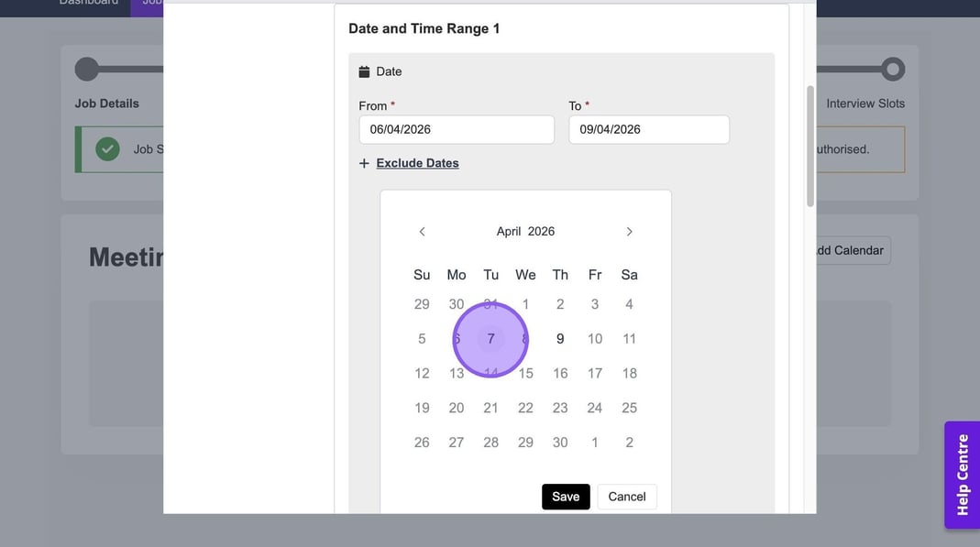The height and width of the screenshot is (547, 980).
Task: Select April 7 in the calendar
Action: [x=491, y=339]
